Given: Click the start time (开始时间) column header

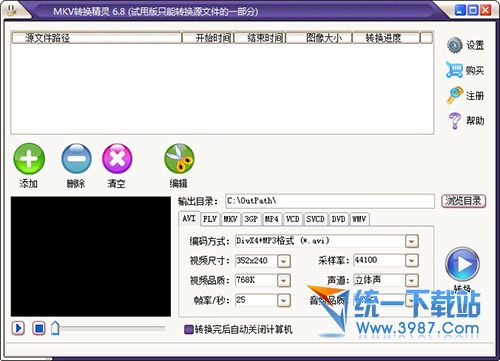Looking at the screenshot, I should 208,38.
